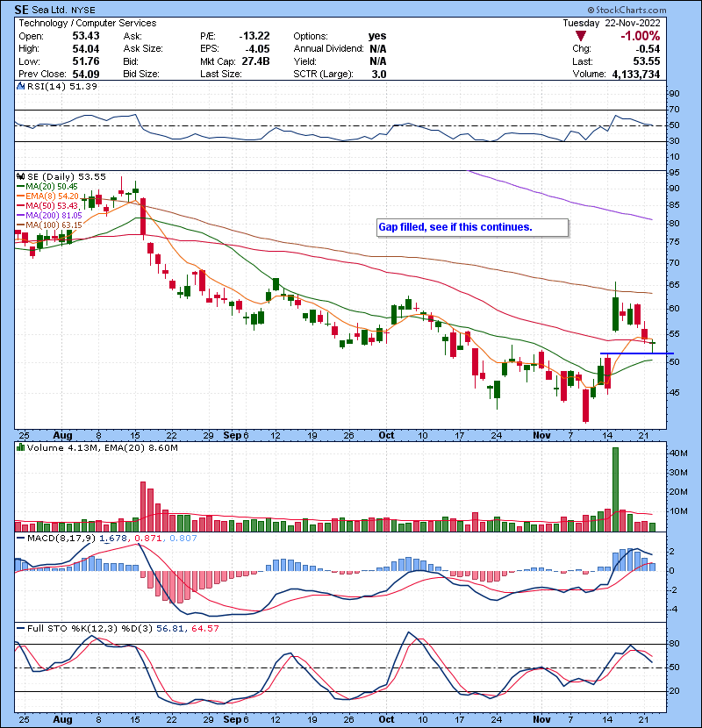Viewport: 702px width, 728px height.
Task: Click the High price value 54.04
Action: coord(85,49)
